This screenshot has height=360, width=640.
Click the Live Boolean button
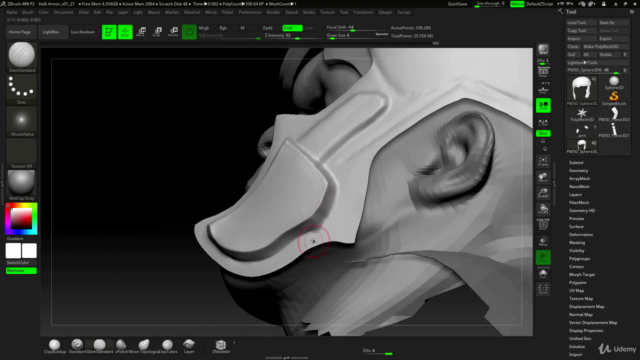pyautogui.click(x=82, y=32)
